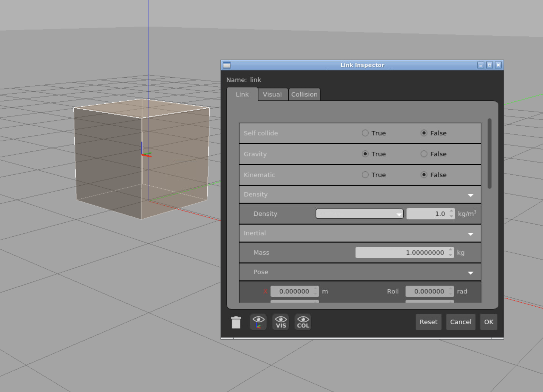Increase Roll value with up arrow
This screenshot has height=392, width=543.
point(450,289)
